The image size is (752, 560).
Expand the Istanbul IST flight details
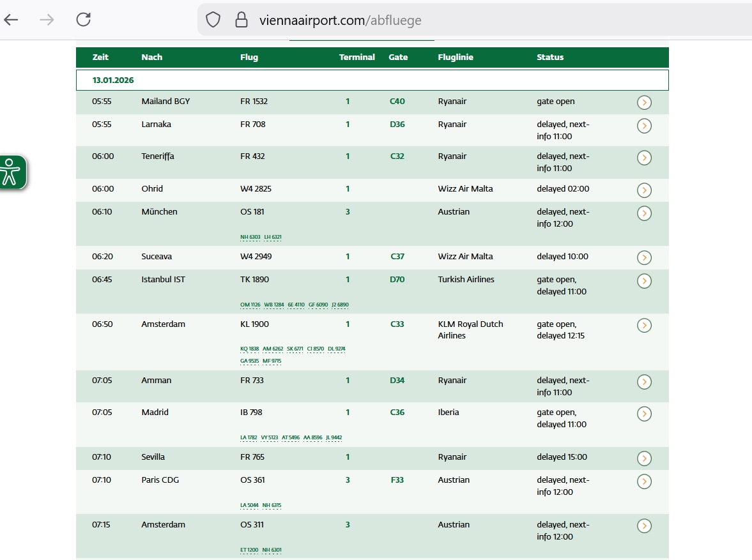[644, 281]
